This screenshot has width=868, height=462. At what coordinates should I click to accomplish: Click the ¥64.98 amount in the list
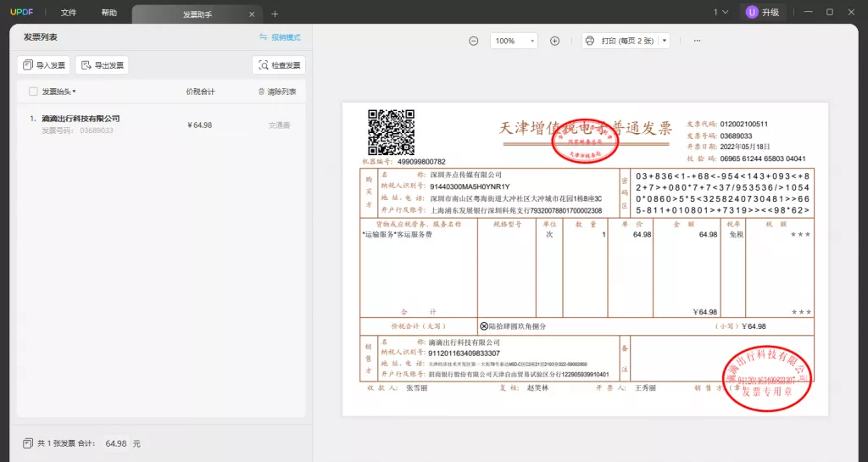click(200, 125)
